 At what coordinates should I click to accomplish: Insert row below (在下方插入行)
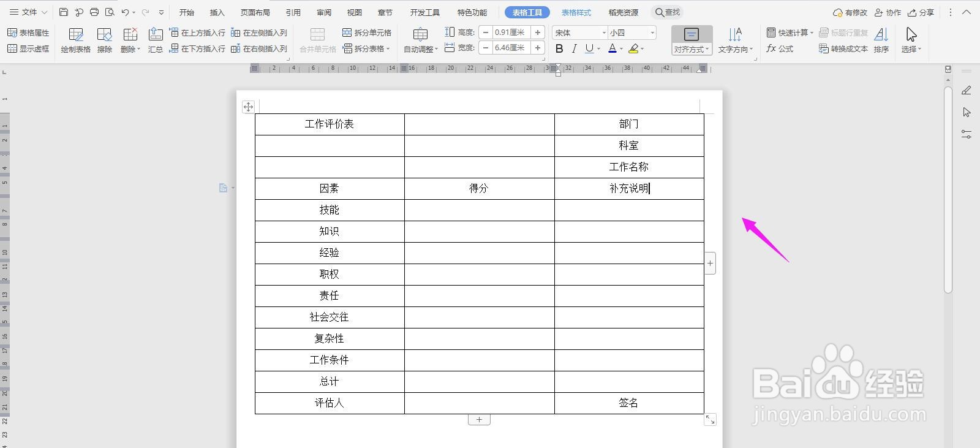[197, 48]
